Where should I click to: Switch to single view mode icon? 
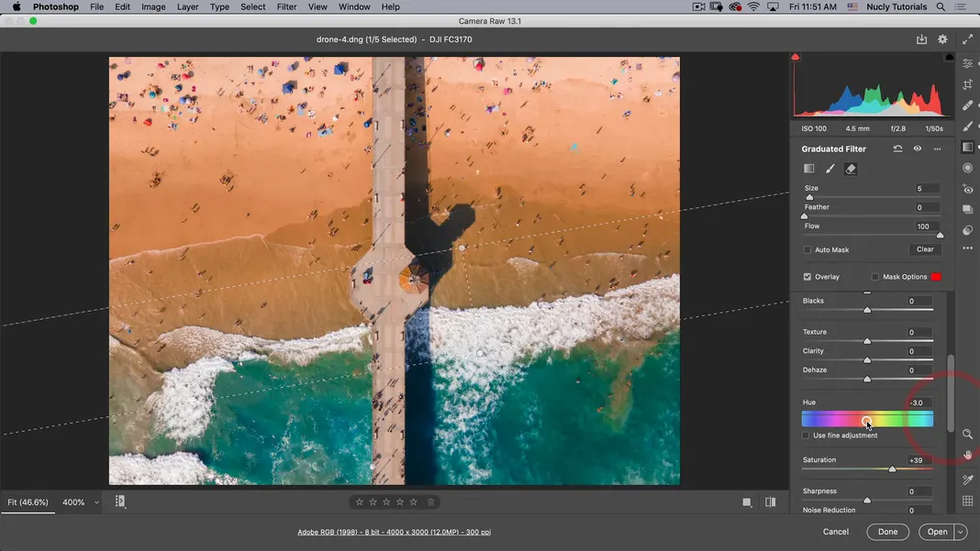coord(747,502)
